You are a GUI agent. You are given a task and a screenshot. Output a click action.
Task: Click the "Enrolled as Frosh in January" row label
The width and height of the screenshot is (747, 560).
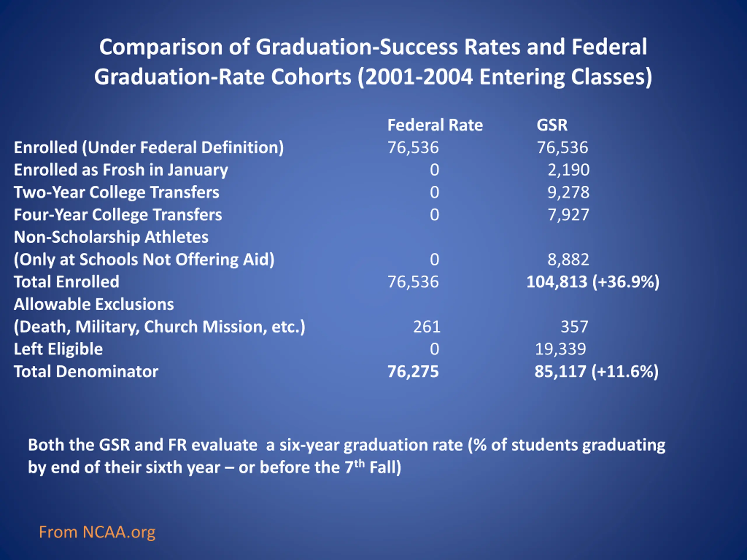(121, 170)
